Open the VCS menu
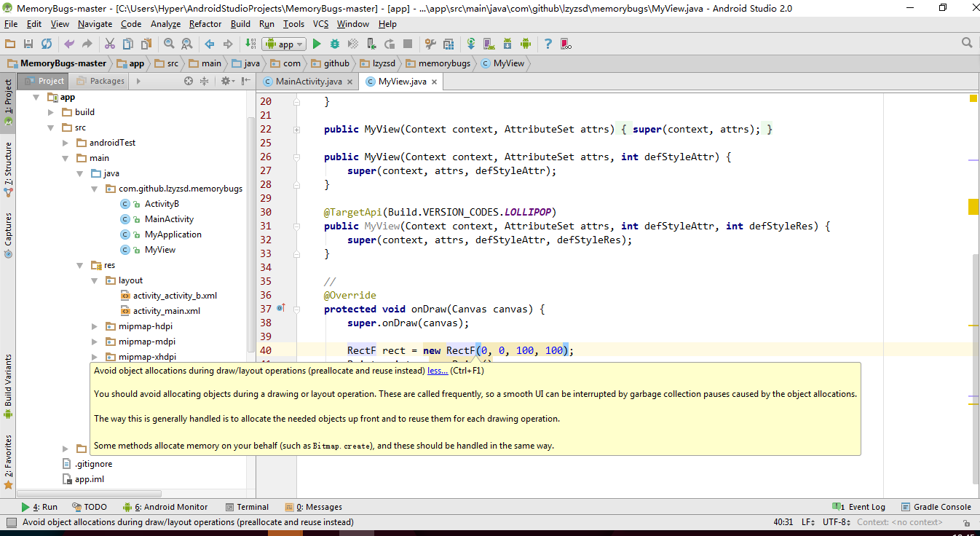Image resolution: width=980 pixels, height=536 pixels. click(x=320, y=24)
